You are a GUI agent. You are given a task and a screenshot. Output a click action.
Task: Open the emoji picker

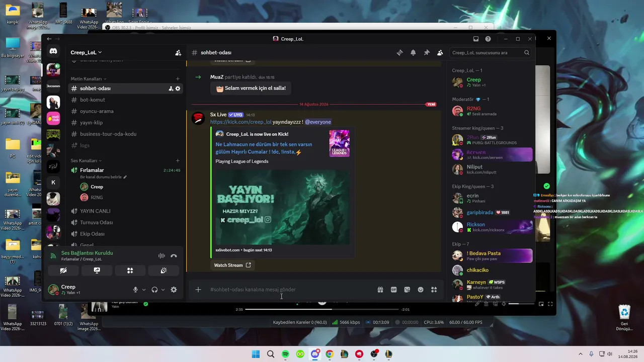coord(421,290)
